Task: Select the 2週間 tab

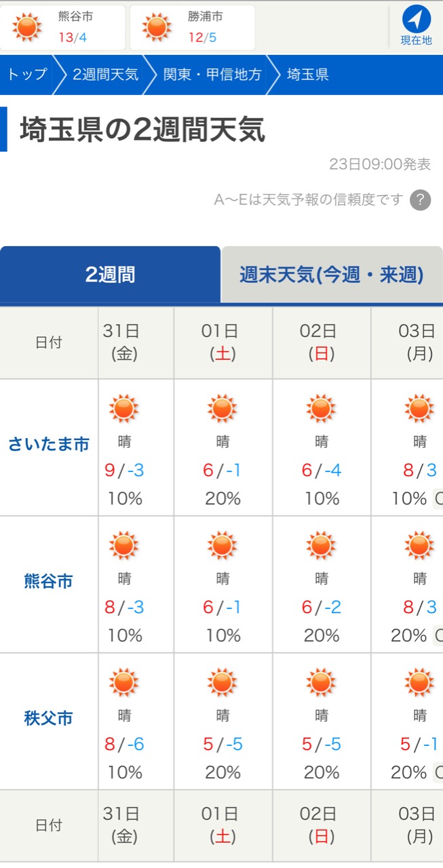Action: pyautogui.click(x=110, y=275)
